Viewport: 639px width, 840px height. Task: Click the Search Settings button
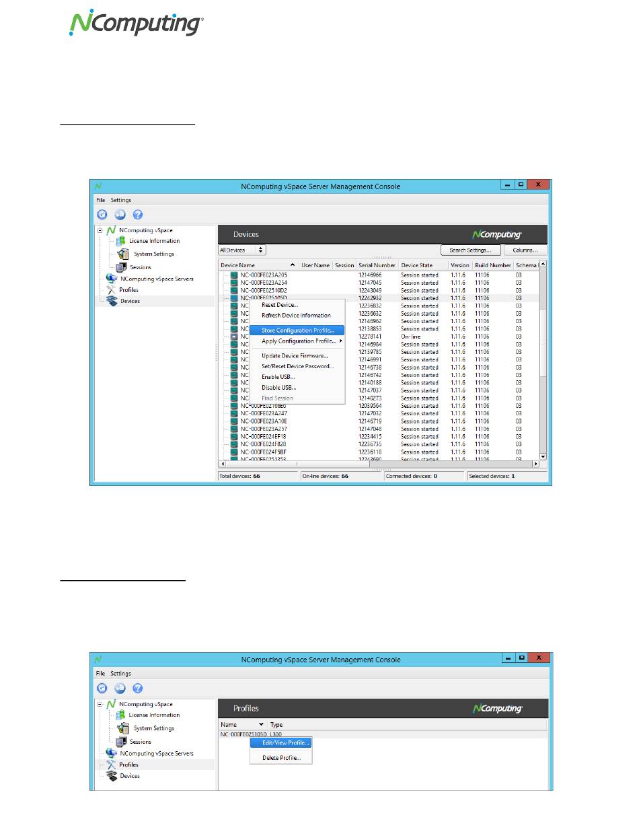471,250
